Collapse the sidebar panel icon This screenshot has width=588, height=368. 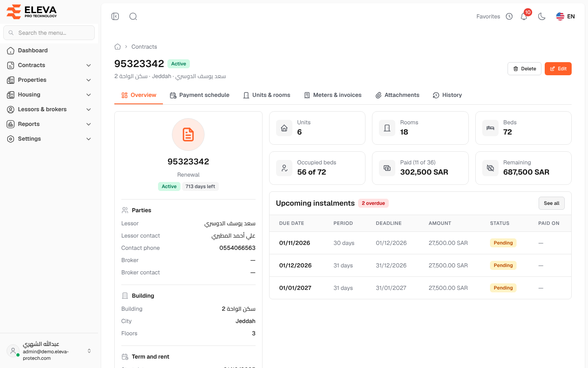115,16
